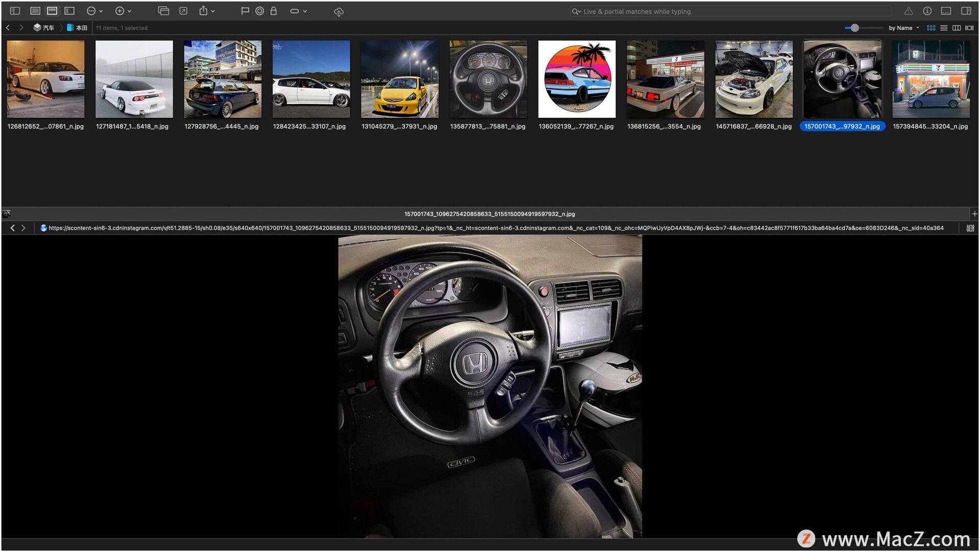Image resolution: width=980 pixels, height=552 pixels.
Task: Toggle the unread circle marker
Action: pos(259,11)
